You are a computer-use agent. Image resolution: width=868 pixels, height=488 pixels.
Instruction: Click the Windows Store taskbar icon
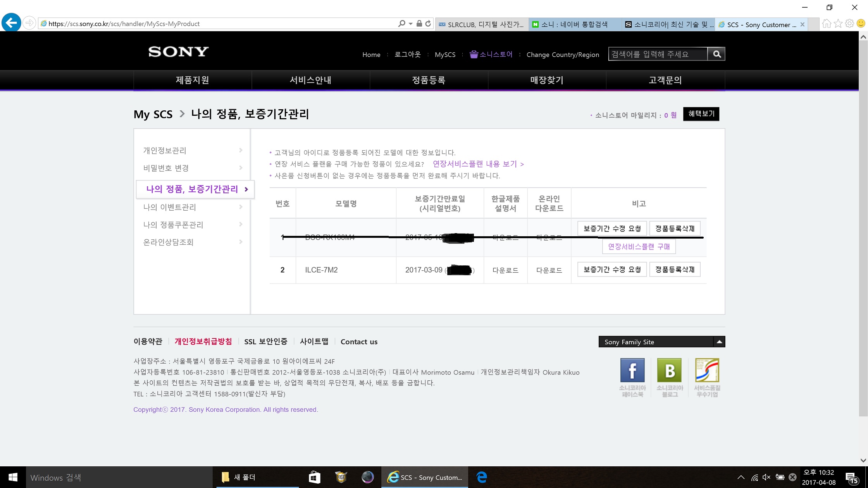coord(314,477)
